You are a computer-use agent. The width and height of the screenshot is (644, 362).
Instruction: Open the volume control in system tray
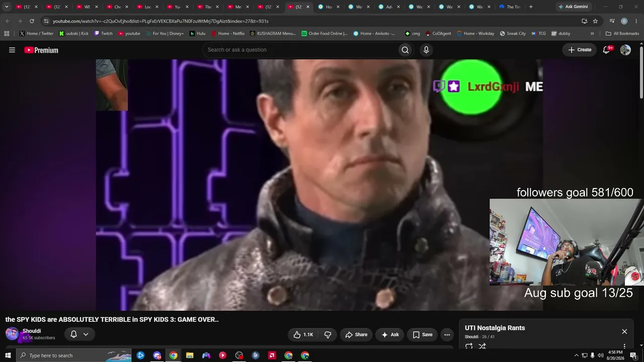coord(600,355)
